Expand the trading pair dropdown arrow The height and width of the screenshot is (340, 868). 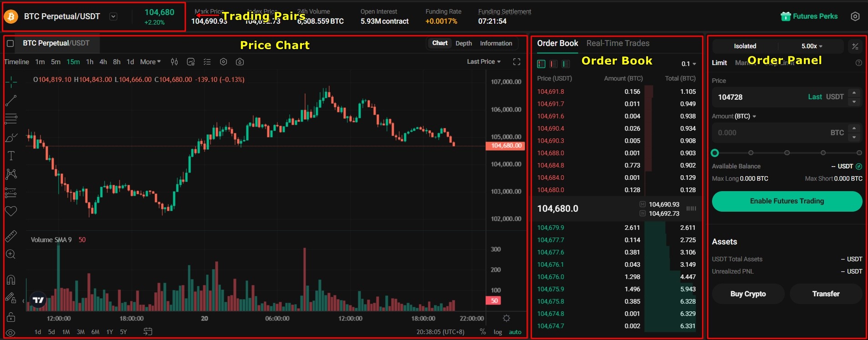tap(114, 17)
